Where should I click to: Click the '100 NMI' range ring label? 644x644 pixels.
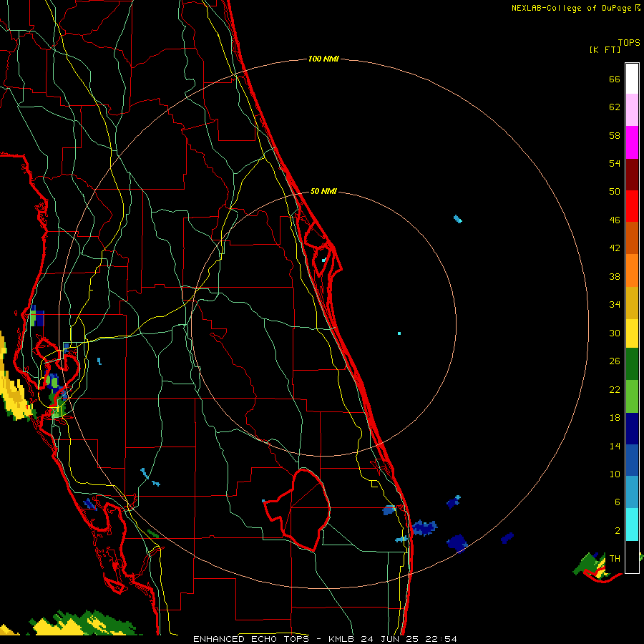click(x=323, y=59)
